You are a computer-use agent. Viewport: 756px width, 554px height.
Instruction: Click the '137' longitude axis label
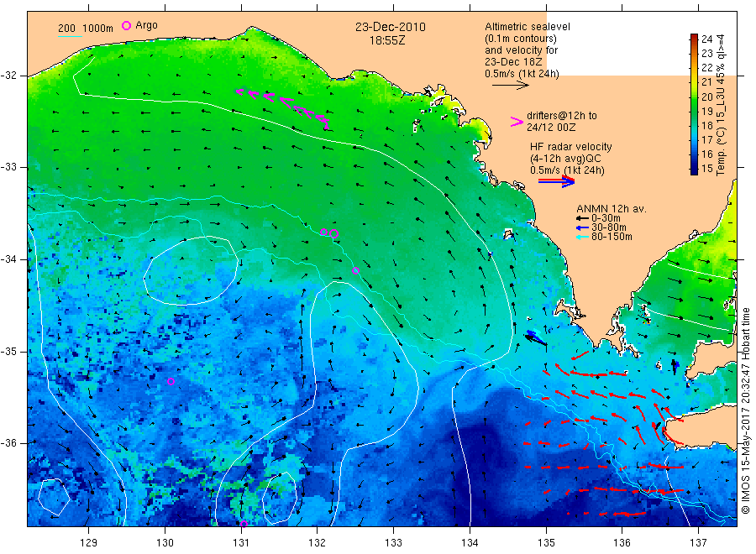698,543
